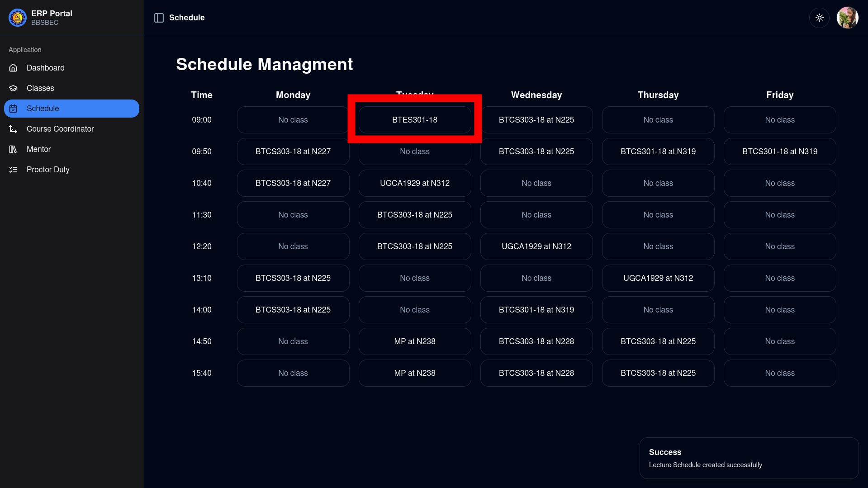Open Course Coordinator via its icon
Viewport: 868px width, 488px height.
point(13,129)
